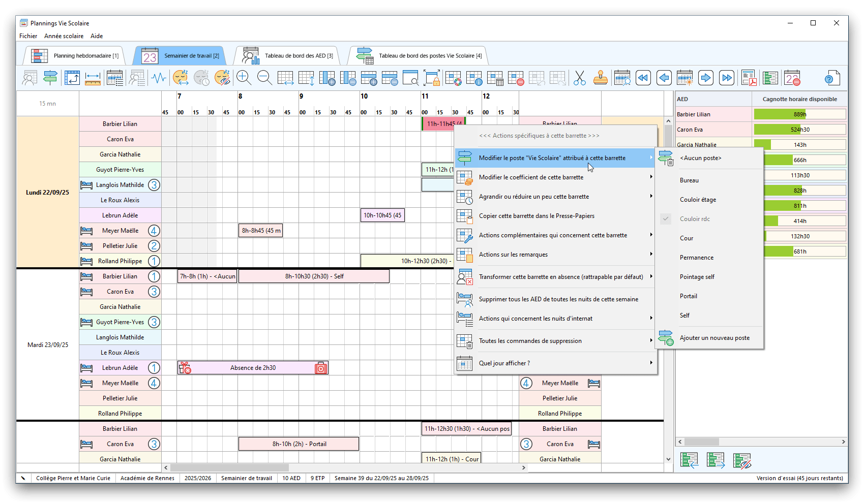Image resolution: width=864 pixels, height=504 pixels.
Task: Toggle the hidden-nights sleeping face icon
Action: (x=222, y=78)
